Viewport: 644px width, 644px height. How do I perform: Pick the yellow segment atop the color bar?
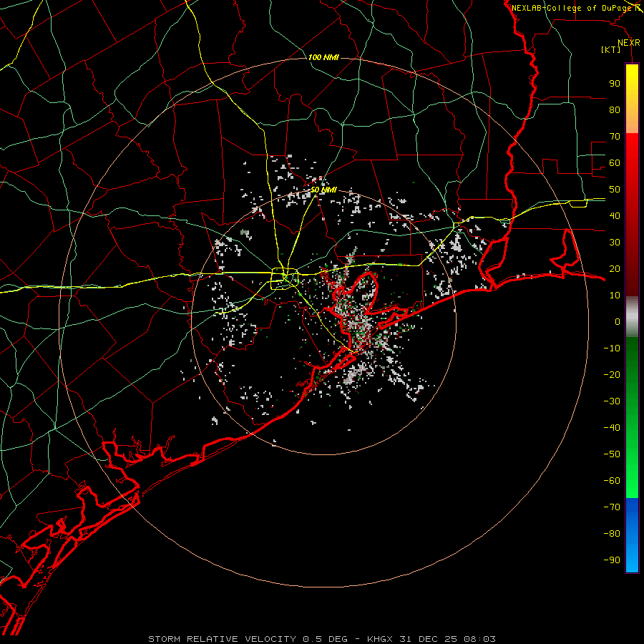pyautogui.click(x=632, y=99)
